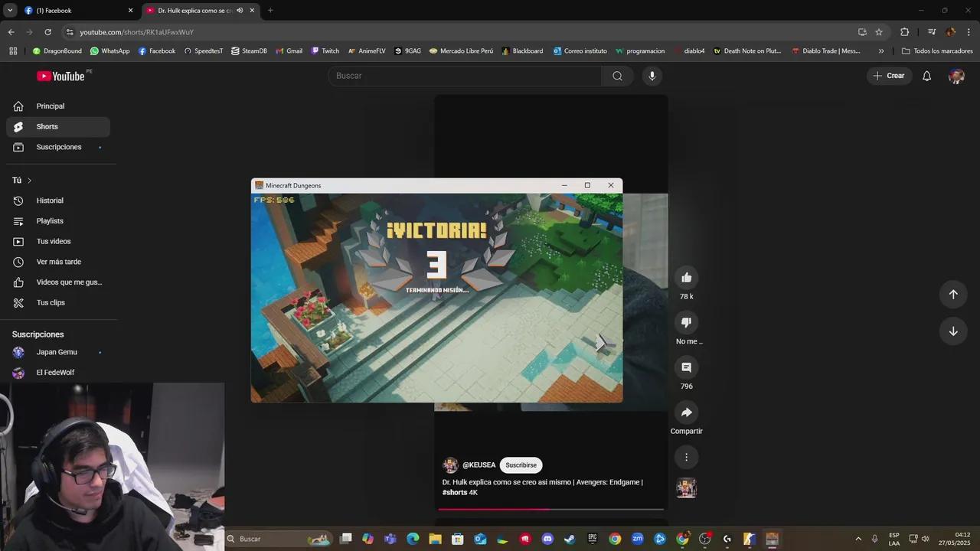Go to Principal in the sidebar
980x551 pixels.
tap(58, 106)
